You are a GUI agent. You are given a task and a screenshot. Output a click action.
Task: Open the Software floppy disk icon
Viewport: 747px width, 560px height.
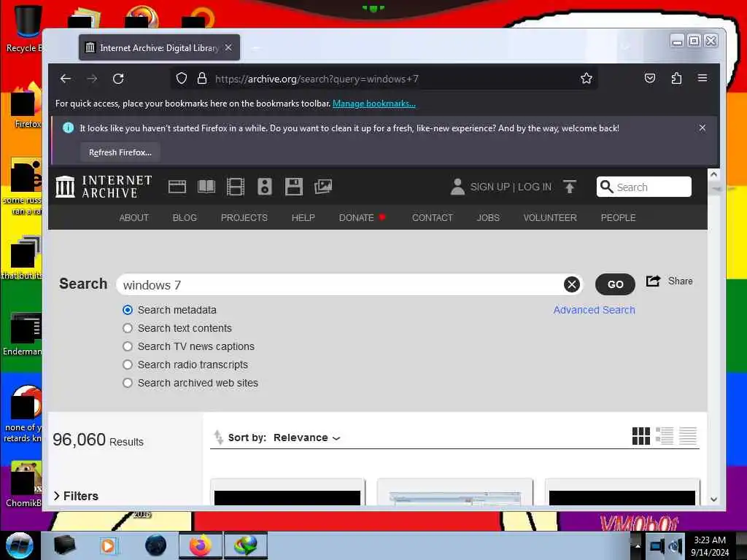[293, 187]
